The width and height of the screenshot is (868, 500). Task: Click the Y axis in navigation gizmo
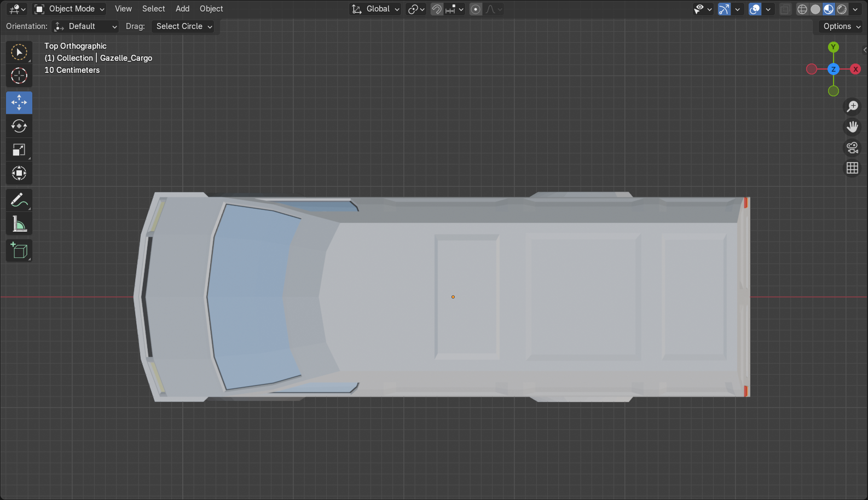(833, 47)
